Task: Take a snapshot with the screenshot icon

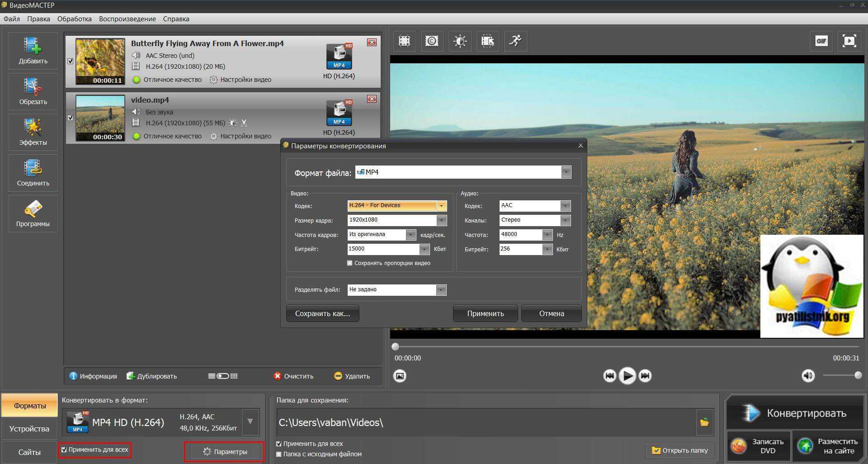Action: pos(400,376)
